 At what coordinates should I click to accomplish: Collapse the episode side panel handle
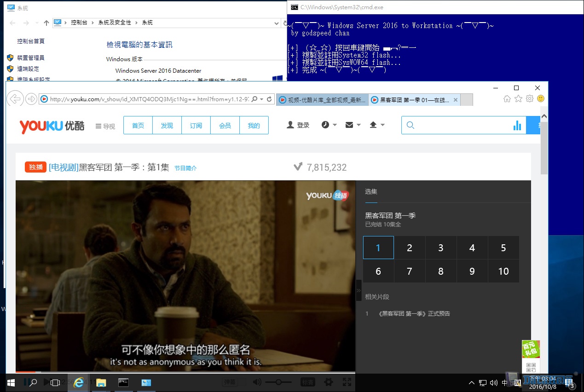click(x=359, y=290)
